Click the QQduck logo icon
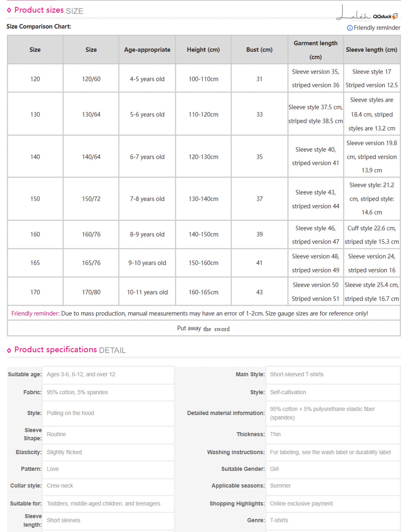Viewport: 406px width, 532px height. (x=385, y=16)
